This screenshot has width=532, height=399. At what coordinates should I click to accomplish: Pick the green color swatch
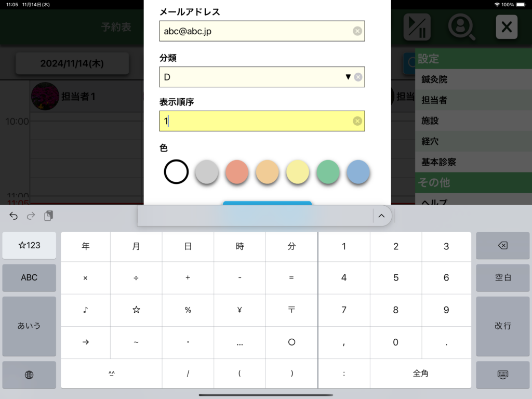tap(327, 172)
